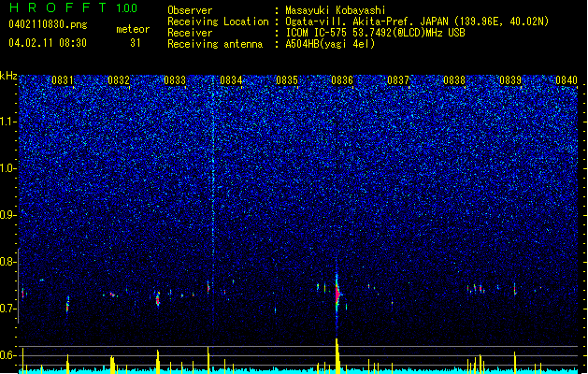
Task: Click the 0832 time marker
Action: pos(119,80)
